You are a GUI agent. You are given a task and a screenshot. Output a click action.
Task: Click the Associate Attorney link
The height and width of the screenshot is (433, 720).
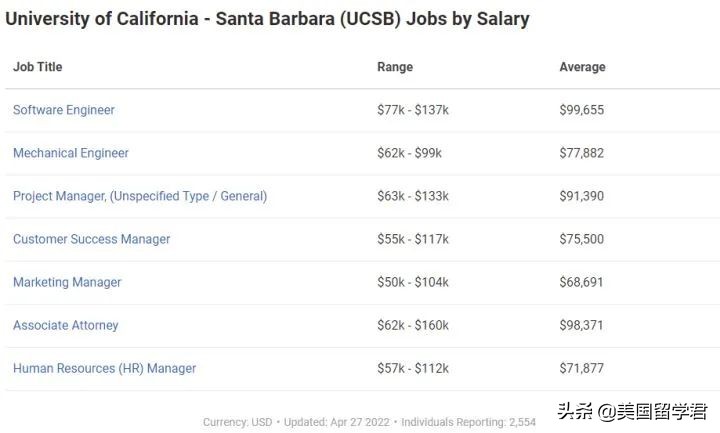[x=66, y=325]
